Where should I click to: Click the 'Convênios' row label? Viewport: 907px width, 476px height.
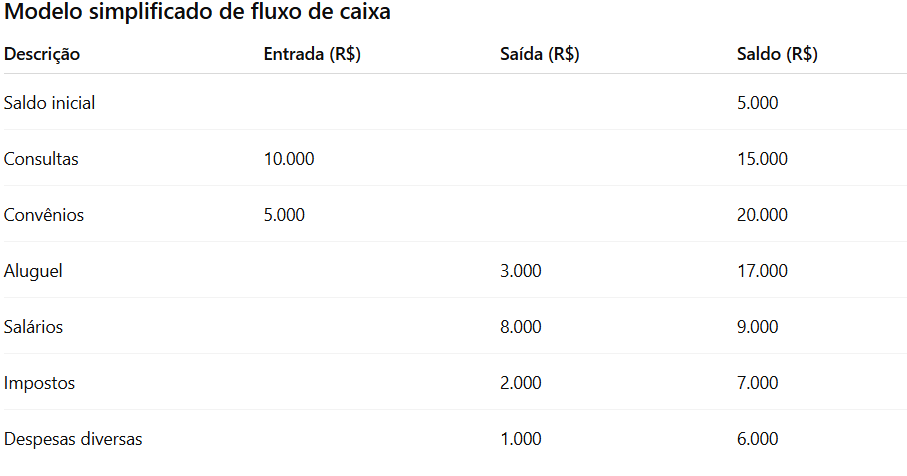click(x=44, y=215)
